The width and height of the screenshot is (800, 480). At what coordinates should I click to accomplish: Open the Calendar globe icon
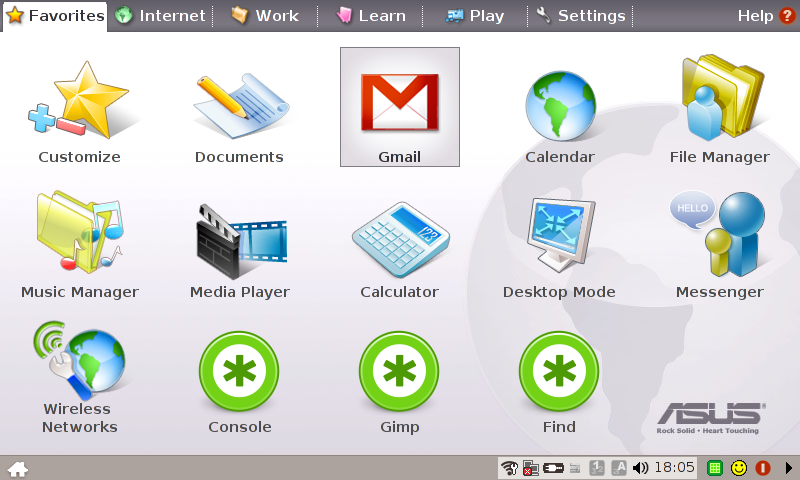click(560, 106)
